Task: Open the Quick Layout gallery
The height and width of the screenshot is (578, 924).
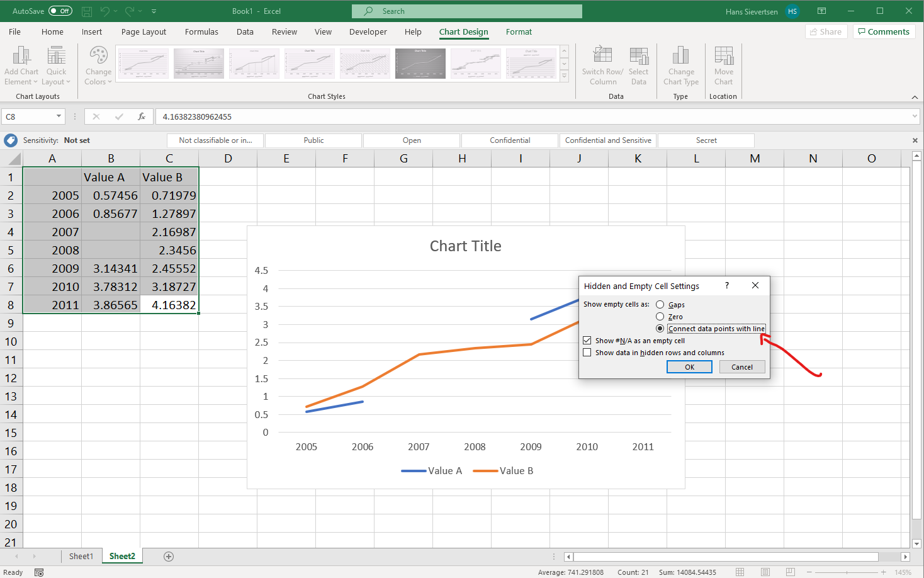Action: coord(56,65)
